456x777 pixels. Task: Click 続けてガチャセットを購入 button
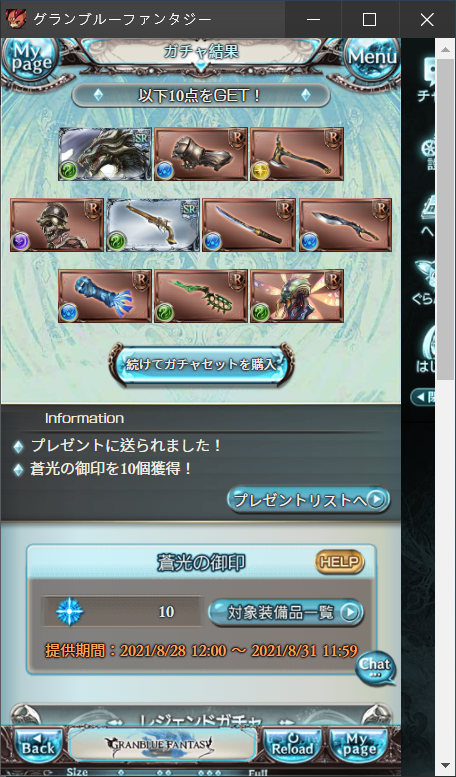[201, 365]
